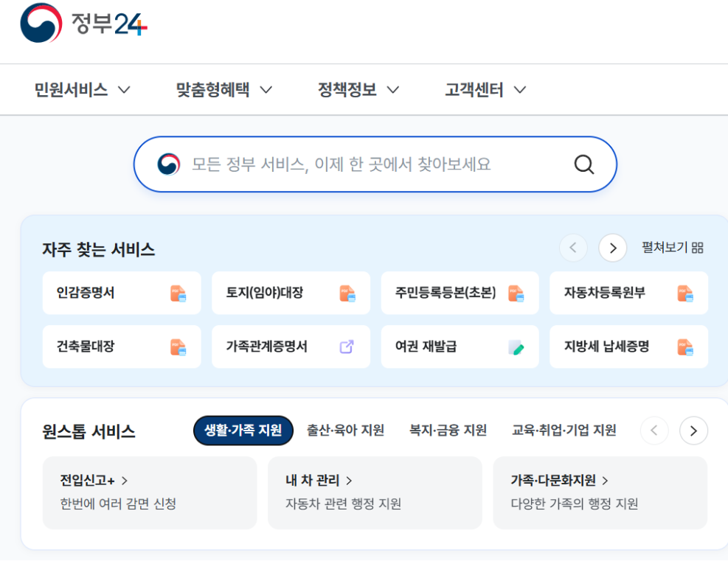
Task: Open the 가족·다문화지원 link
Action: 560,481
